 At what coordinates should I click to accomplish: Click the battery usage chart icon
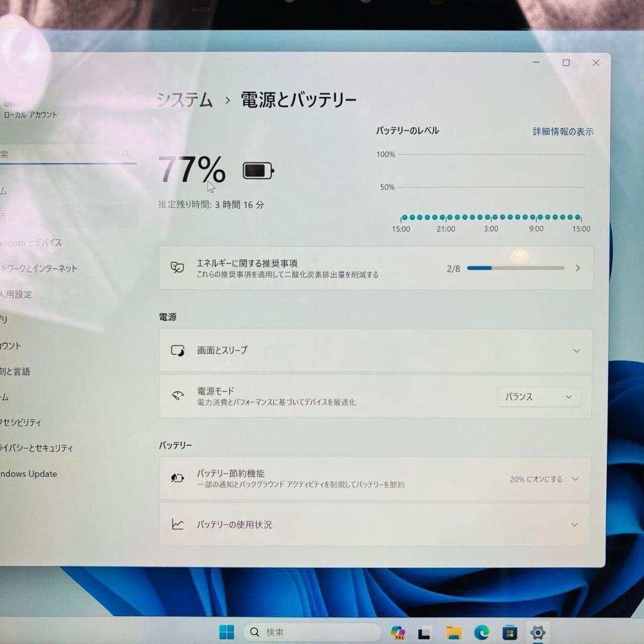(177, 524)
